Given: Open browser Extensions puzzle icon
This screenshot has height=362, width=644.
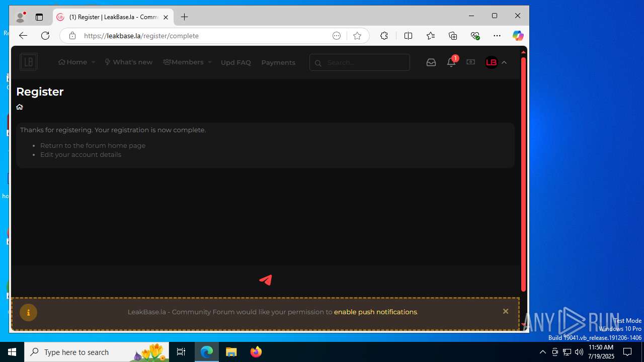Looking at the screenshot, I should (x=384, y=36).
